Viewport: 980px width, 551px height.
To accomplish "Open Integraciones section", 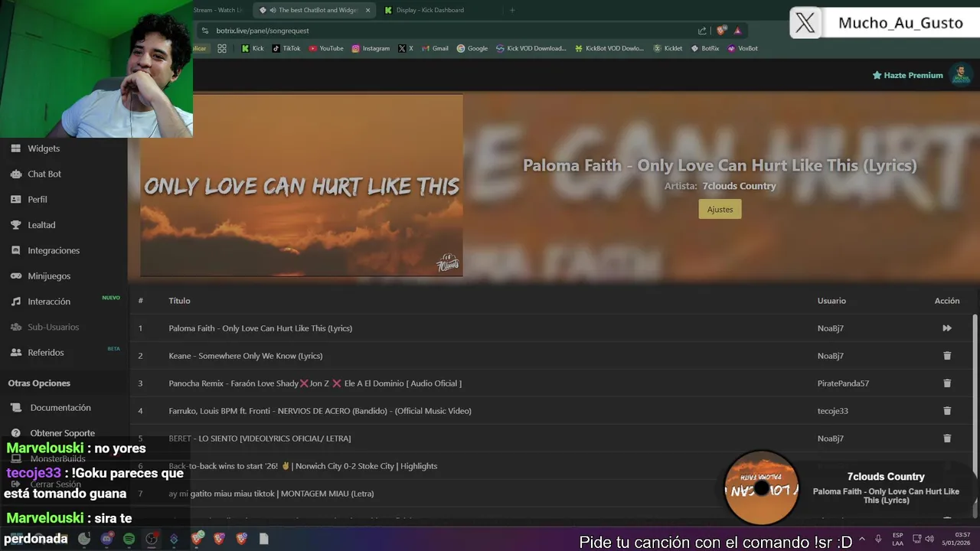I will pos(54,250).
